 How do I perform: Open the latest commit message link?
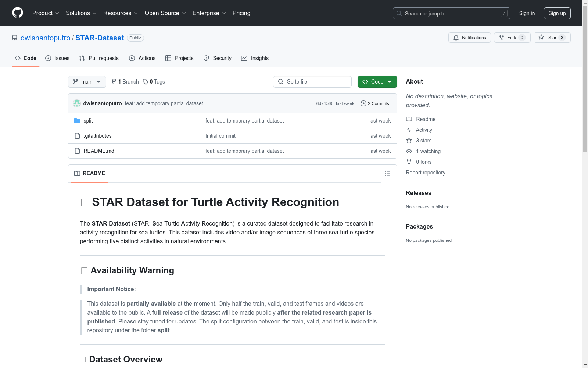pos(164,103)
